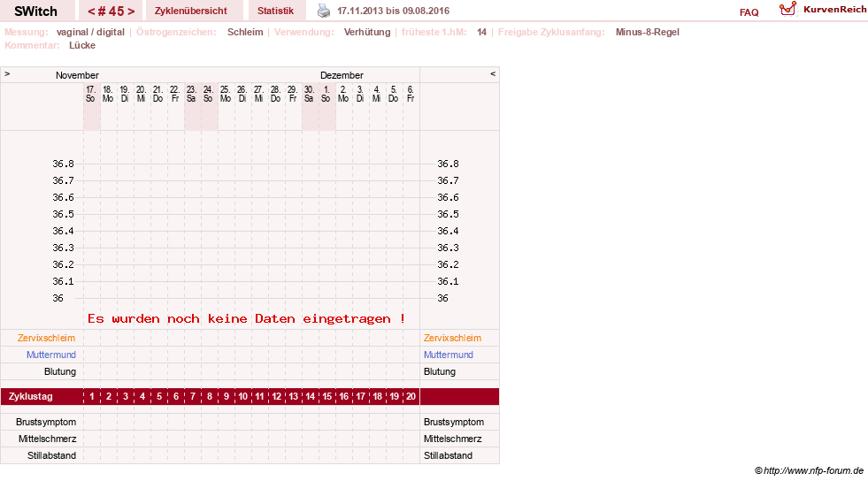Select cycle day 1 in Zyklustag row
868x481 pixels.
tap(92, 396)
